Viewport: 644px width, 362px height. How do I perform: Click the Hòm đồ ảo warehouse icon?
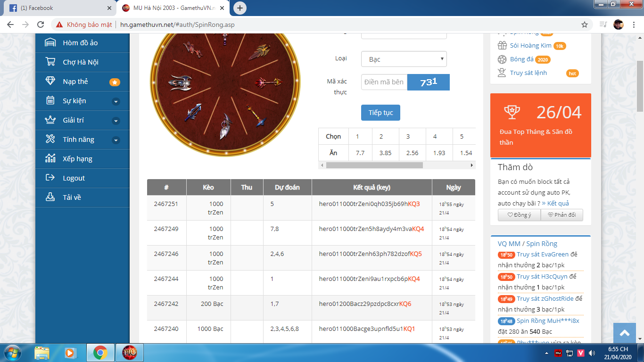pos(50,43)
